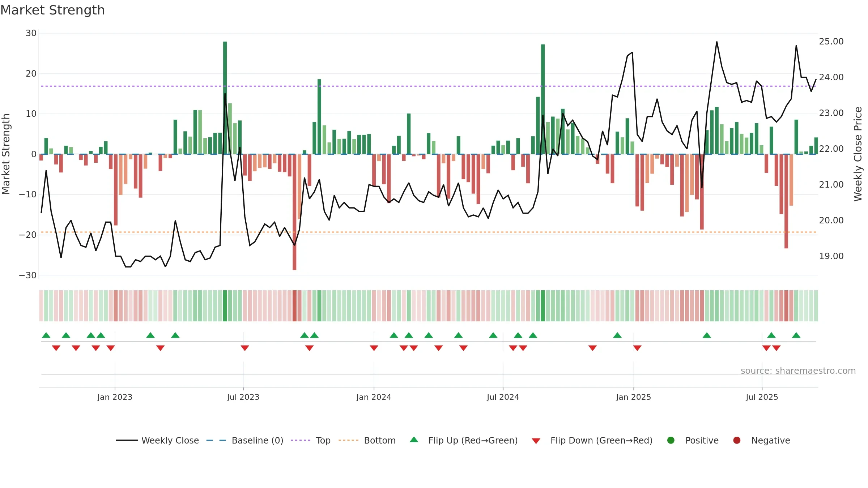Click the source: sharemaestro.com text
The image size is (868, 488).
(798, 371)
